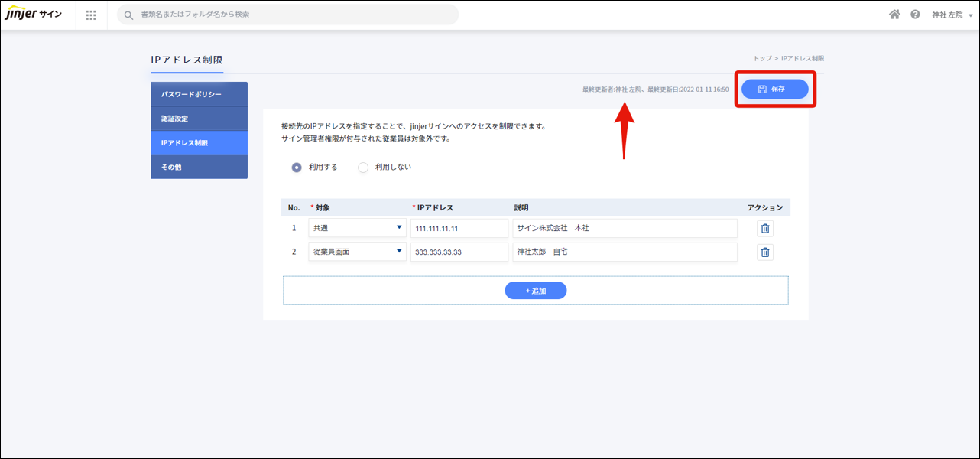Viewport: 980px width, 459px height.
Task: Select the その他 menu item
Action: pyautogui.click(x=199, y=167)
